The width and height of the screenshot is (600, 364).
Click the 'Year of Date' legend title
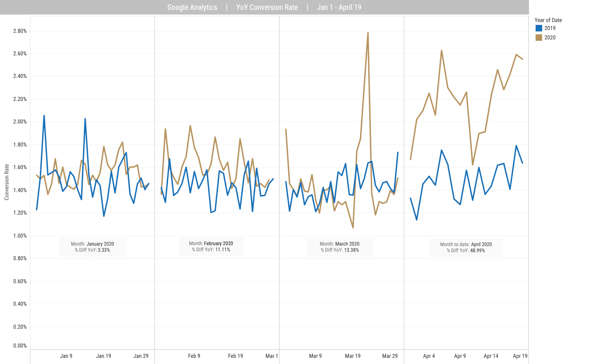(548, 20)
